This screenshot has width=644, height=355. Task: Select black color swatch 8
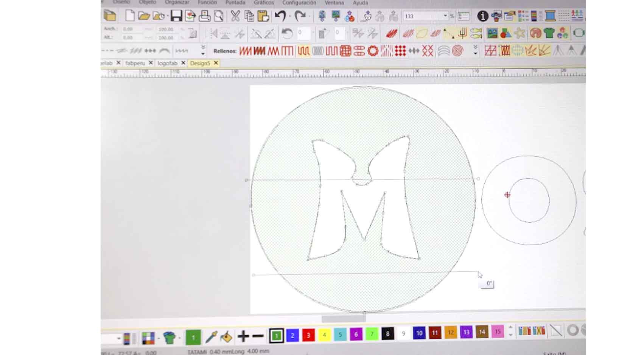pos(387,333)
